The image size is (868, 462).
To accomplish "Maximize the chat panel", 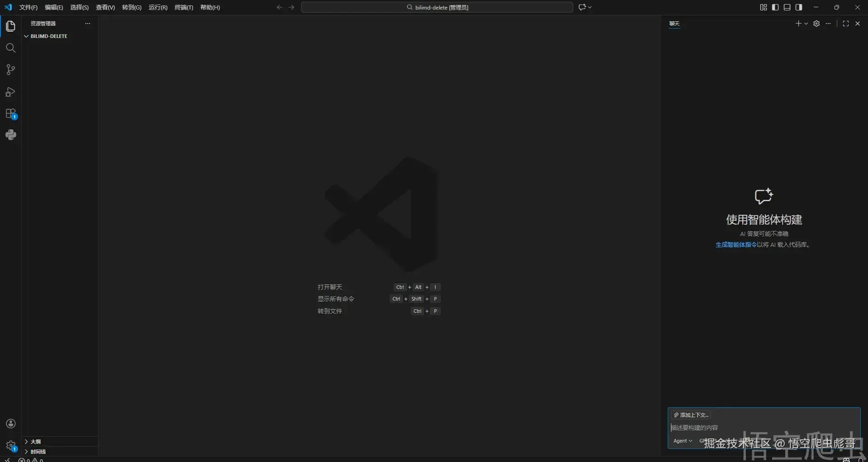I will click(846, 24).
